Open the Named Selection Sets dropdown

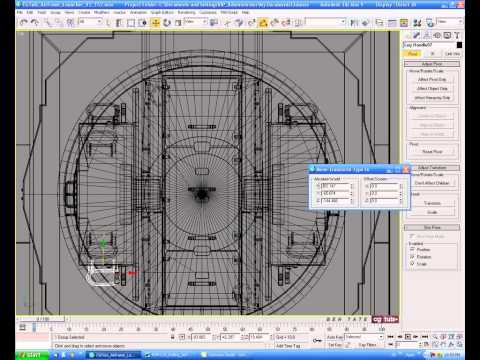[325, 22]
